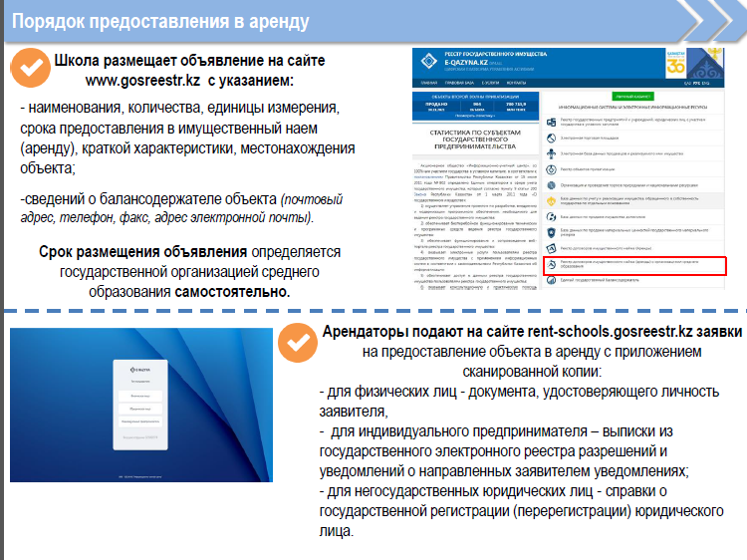Viewport: 747px width, 560px height.
Task: Choose the physical person login option
Action: coord(140,396)
